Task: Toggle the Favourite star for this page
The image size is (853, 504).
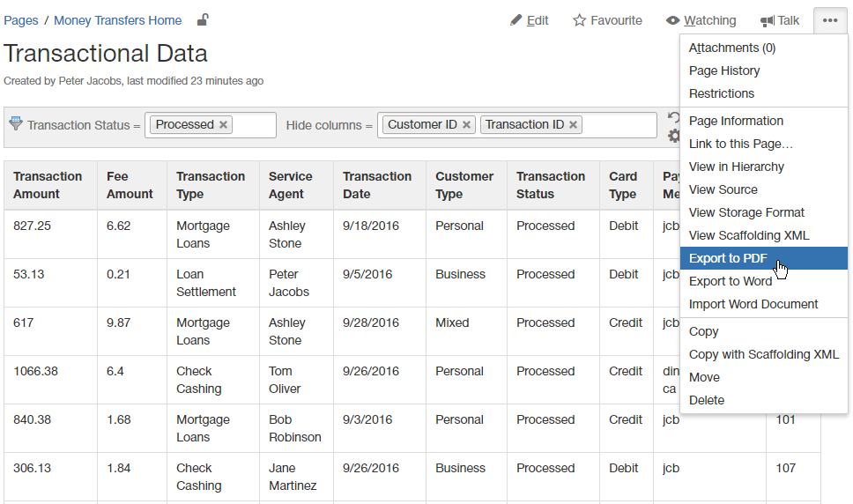Action: point(607,20)
